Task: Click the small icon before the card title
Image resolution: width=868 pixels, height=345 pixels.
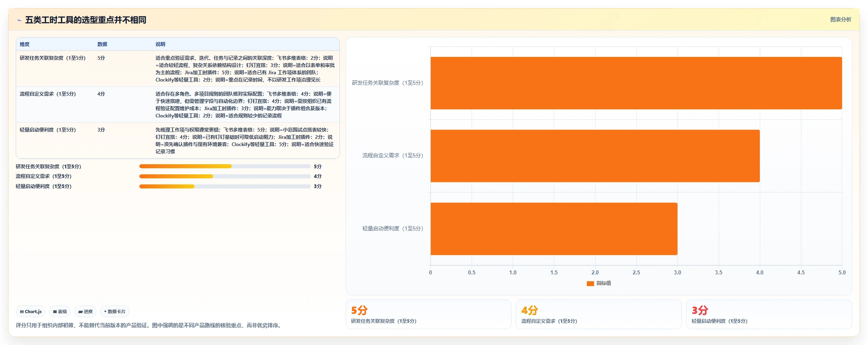Action: (19, 20)
